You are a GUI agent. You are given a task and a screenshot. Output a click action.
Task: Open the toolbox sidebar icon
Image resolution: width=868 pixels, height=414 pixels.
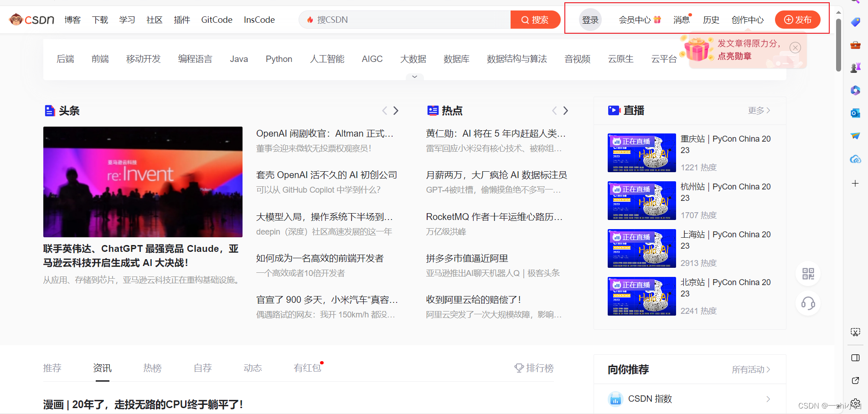(x=855, y=45)
